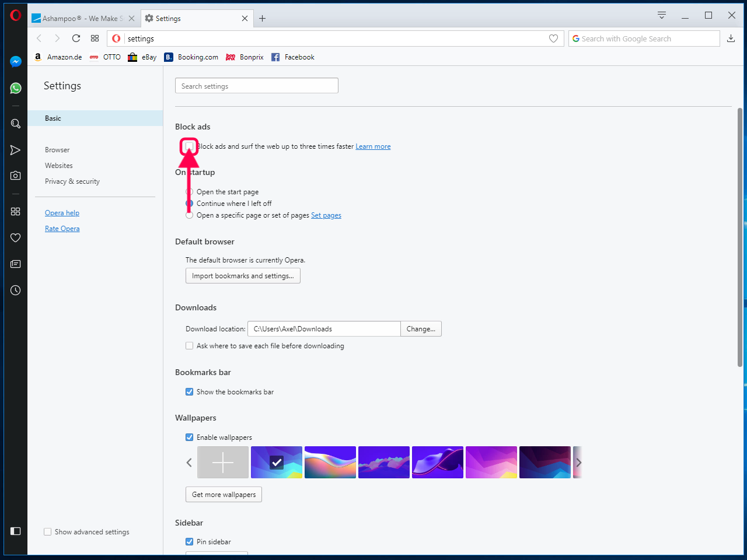The height and width of the screenshot is (560, 747).
Task: Choose the dark red-blue wallpaper thumbnail
Action: pos(545,463)
